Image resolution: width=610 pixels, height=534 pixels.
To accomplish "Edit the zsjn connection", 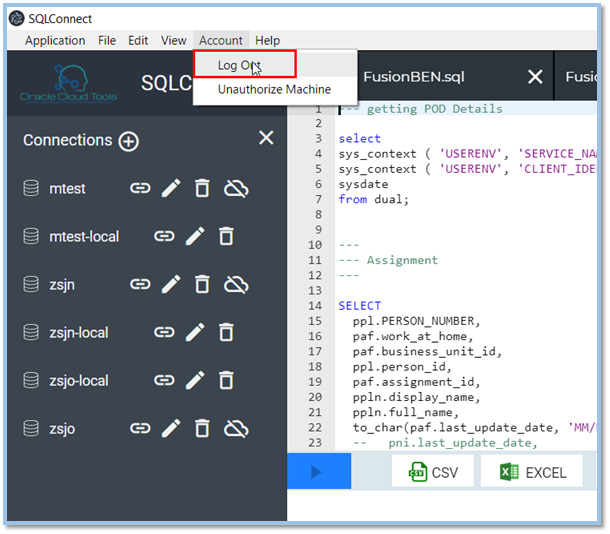I will [x=171, y=284].
